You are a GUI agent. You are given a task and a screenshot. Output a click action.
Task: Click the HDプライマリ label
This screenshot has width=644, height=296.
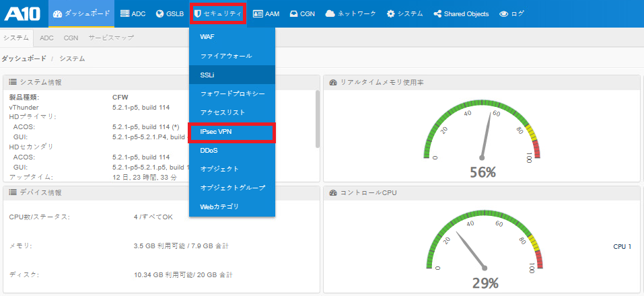pyautogui.click(x=32, y=117)
